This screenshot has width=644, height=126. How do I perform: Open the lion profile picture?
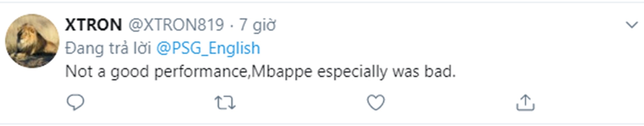(32, 41)
